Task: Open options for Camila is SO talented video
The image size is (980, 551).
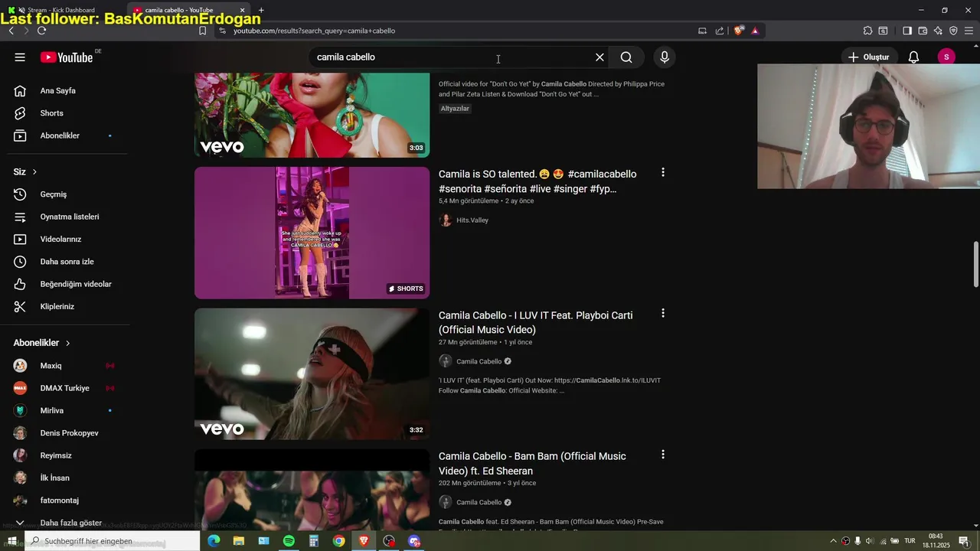Action: click(x=663, y=173)
